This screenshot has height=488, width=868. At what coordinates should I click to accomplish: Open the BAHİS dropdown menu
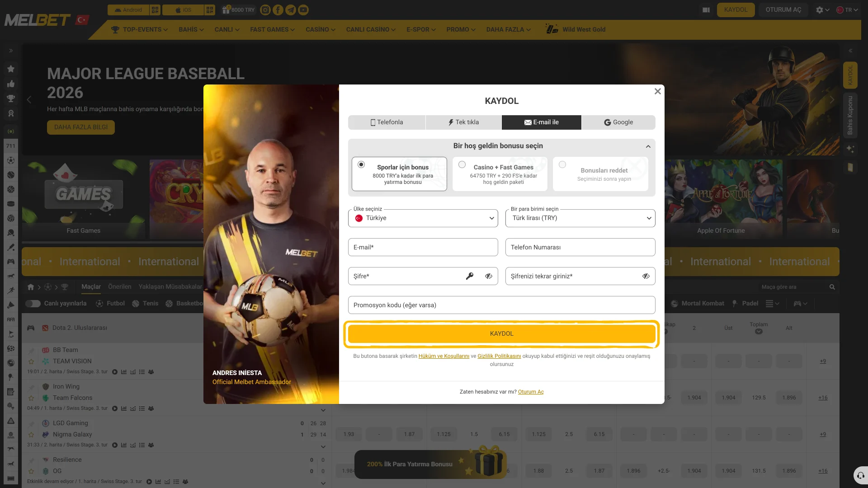[191, 30]
